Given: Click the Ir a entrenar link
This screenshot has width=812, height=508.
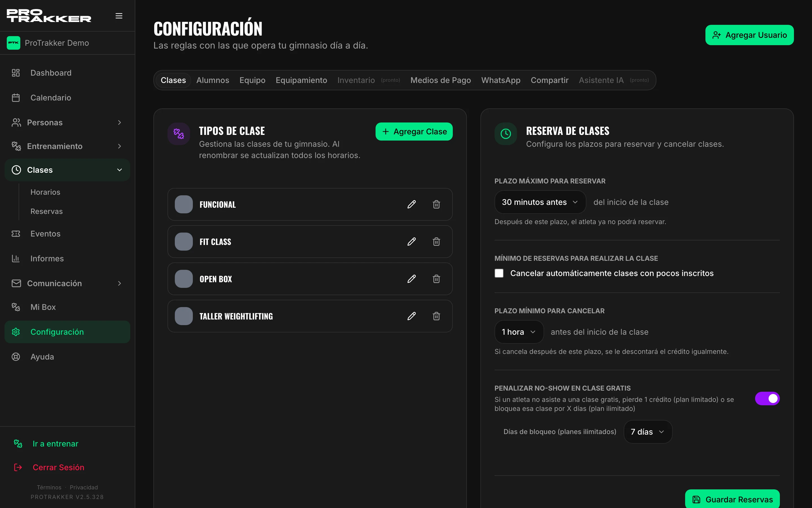Looking at the screenshot, I should tap(55, 444).
